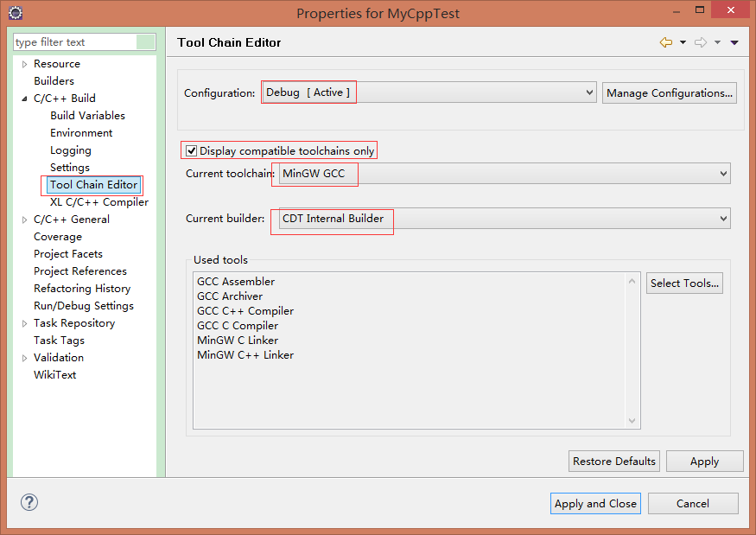Focus the type filter text field
The width and height of the screenshot is (756, 535).
pyautogui.click(x=74, y=42)
